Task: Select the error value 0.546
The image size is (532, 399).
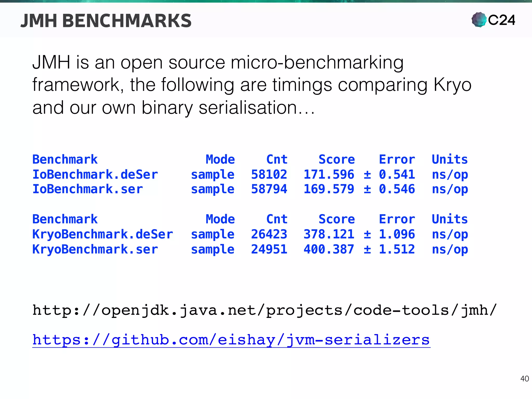Action: pos(397,189)
